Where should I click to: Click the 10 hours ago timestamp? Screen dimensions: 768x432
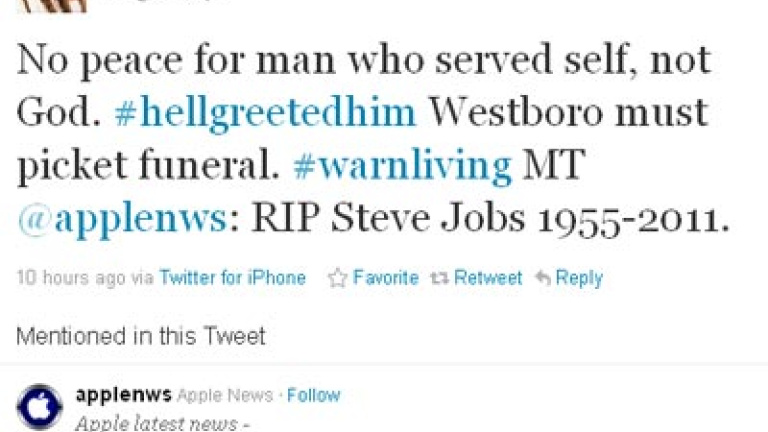pos(71,278)
